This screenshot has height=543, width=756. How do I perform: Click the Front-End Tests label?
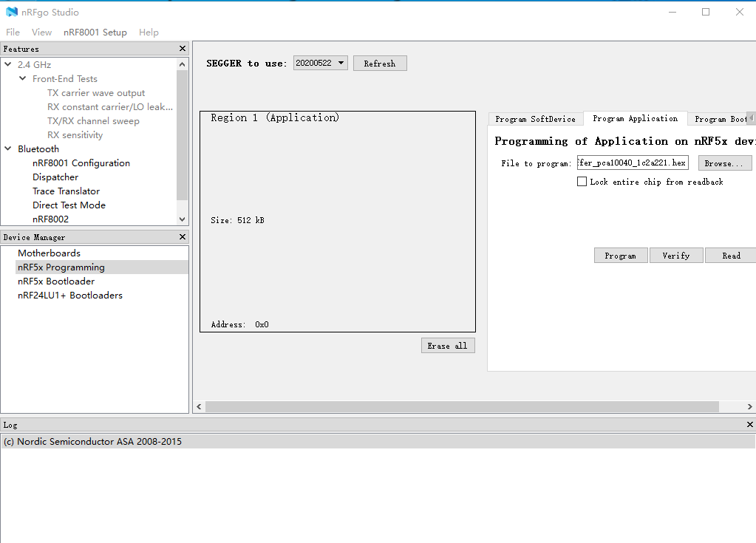[x=64, y=78]
